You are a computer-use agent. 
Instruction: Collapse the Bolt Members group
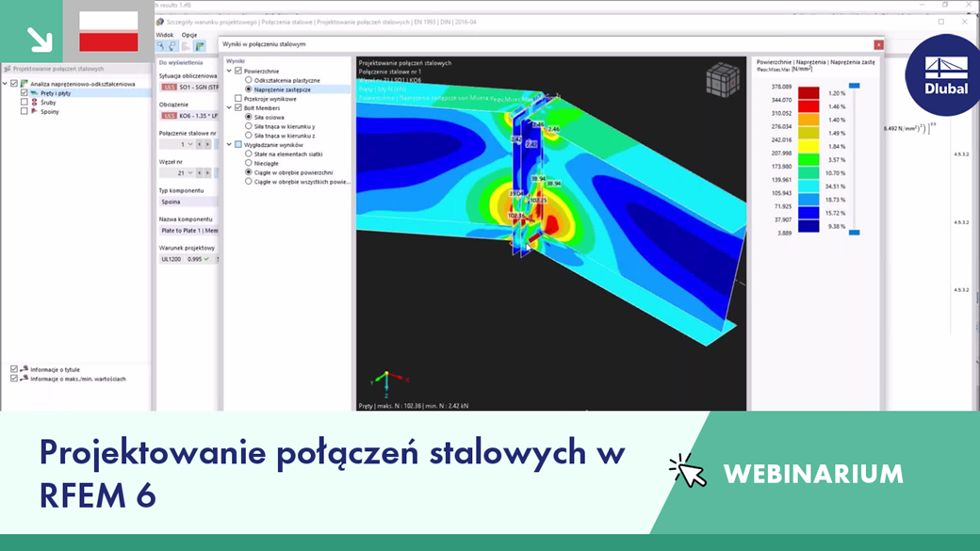tap(229, 108)
